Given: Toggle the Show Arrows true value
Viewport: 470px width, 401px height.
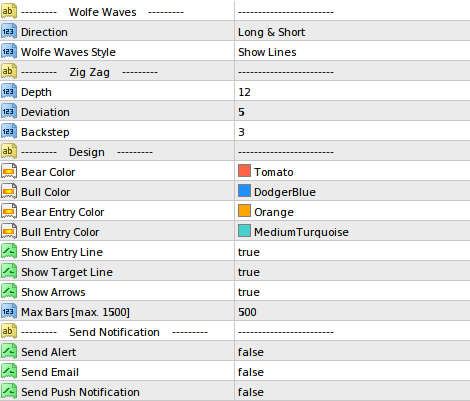Looking at the screenshot, I should point(249,292).
